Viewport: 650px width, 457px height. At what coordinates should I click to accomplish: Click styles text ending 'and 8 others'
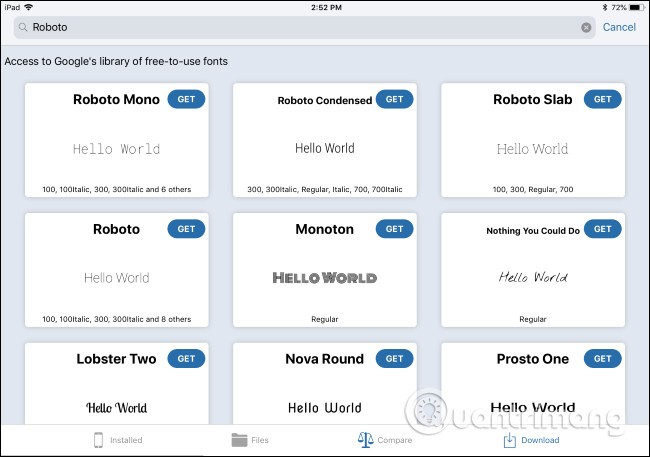(116, 319)
